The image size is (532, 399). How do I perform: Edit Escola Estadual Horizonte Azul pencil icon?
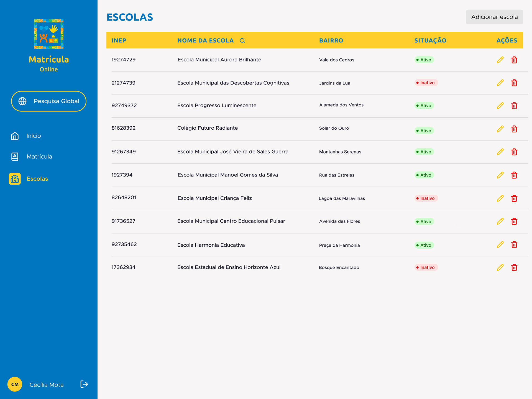[500, 267]
